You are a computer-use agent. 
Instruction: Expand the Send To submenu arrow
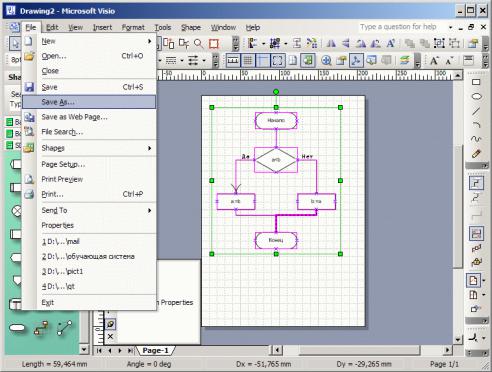(x=150, y=211)
